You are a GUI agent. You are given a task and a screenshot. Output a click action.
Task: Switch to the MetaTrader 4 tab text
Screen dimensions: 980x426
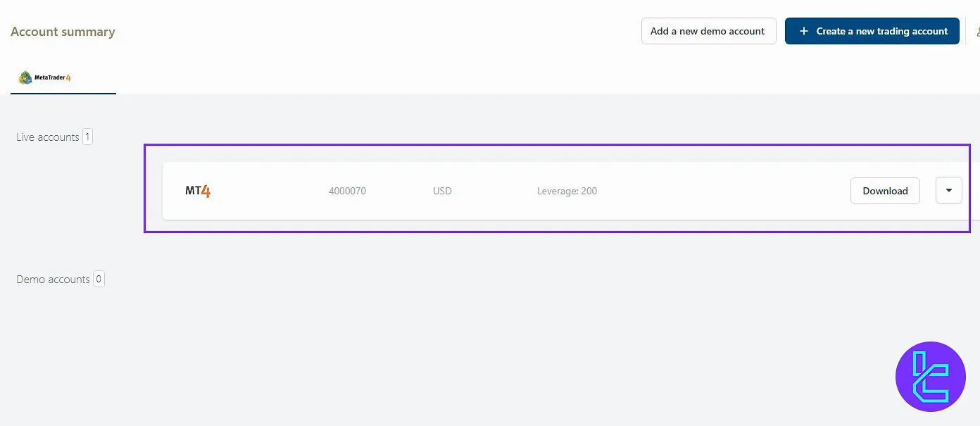(x=49, y=77)
